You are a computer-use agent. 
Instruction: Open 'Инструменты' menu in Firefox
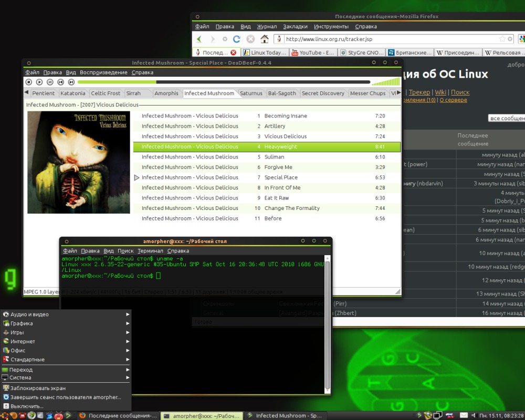[331, 26]
